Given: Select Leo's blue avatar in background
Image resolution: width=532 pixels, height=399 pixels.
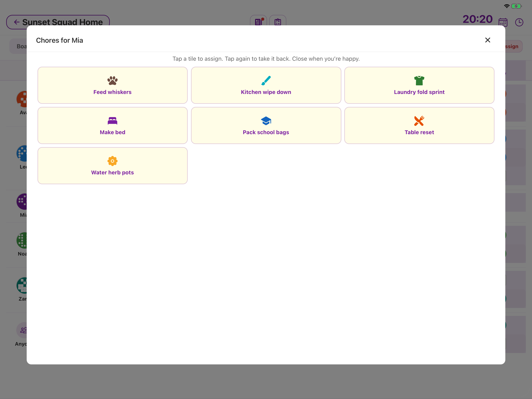Looking at the screenshot, I should 22,153.
